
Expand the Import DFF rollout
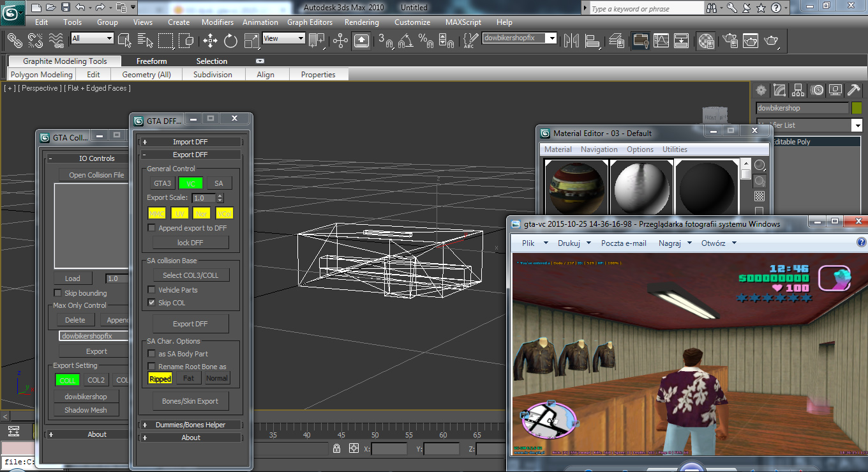coord(190,142)
